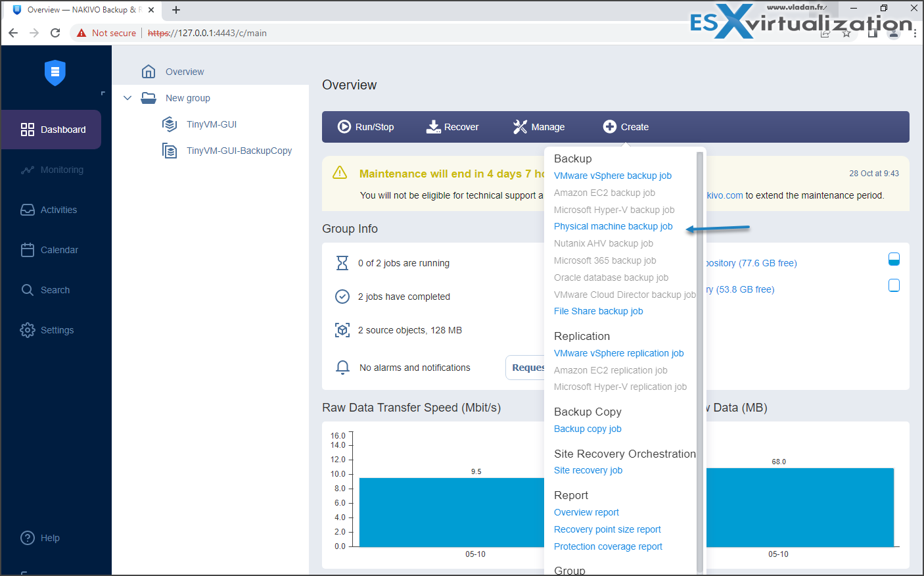
Task: Click Microsoft Hyper-V replication job entry
Action: pos(620,387)
